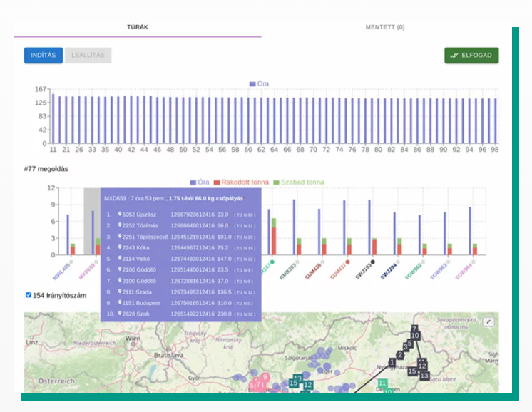Click the location pin beside 2251 Tápiószecső
532x412 pixels.
[120, 236]
